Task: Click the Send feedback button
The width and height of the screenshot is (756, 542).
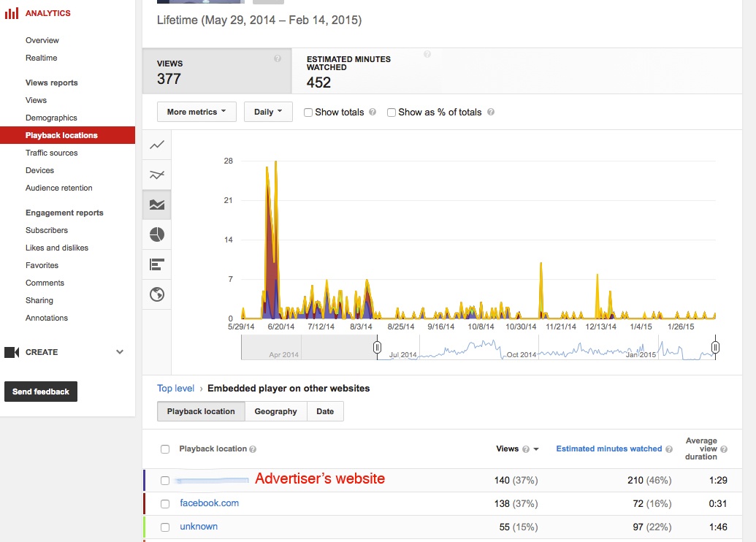Action: pos(40,392)
